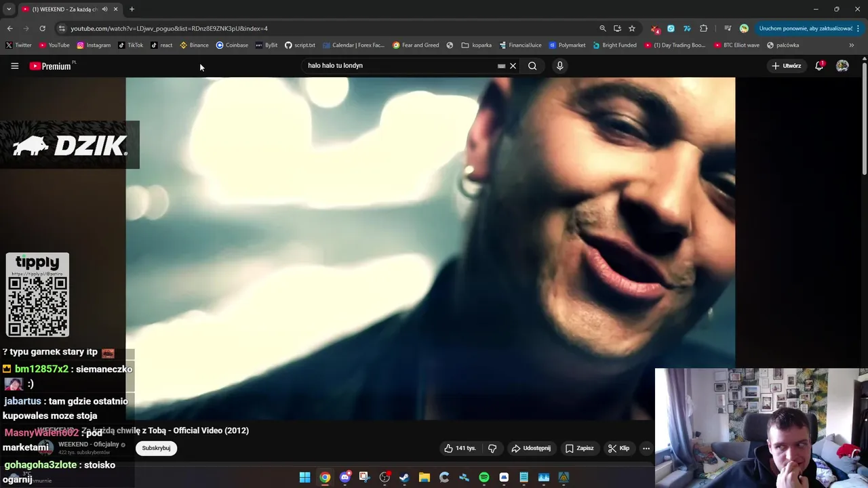Open the Chrome profile avatar
This screenshot has width=868, height=488.
point(744,28)
